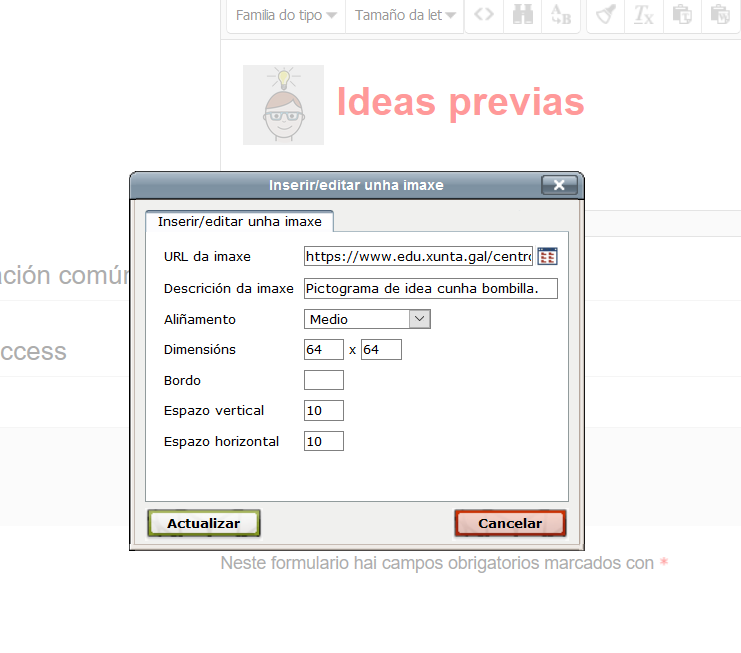Select the Inserir/editar unha imaxe tab
The height and width of the screenshot is (653, 741).
239,221
